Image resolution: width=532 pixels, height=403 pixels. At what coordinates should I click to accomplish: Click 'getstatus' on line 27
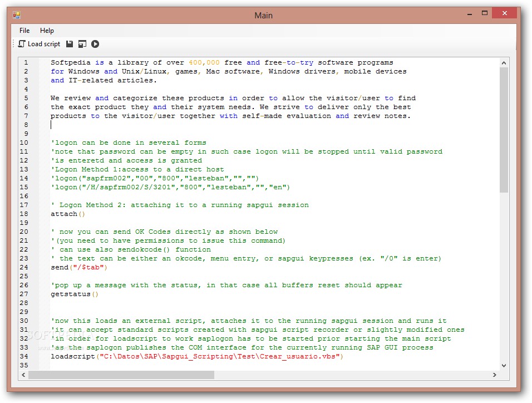click(71, 294)
